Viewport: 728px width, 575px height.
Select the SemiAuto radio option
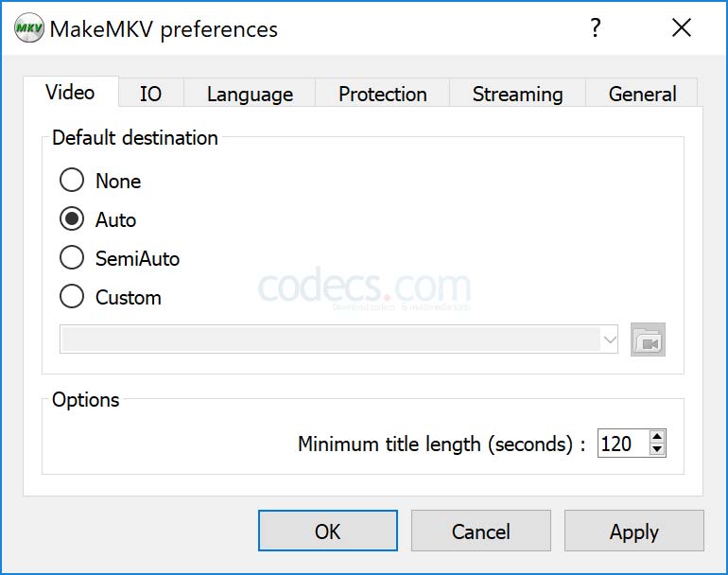coord(72,257)
